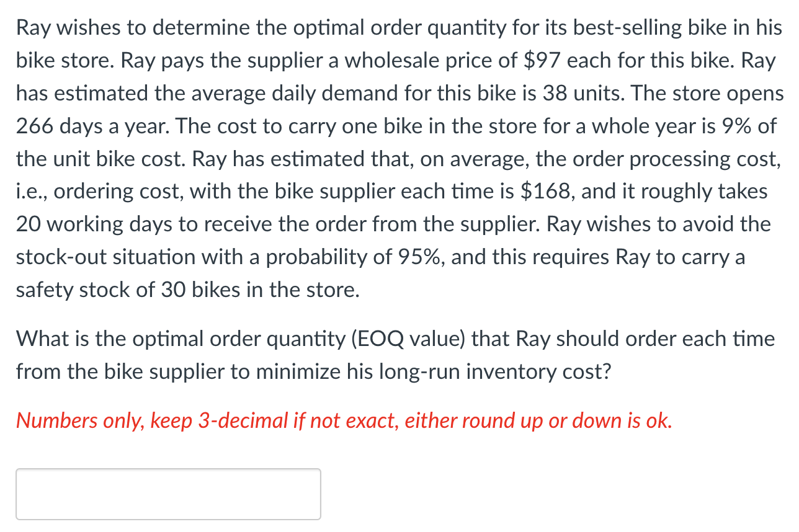Select the question sentence starting with What
Screen dimensions: 799x532
point(397,355)
